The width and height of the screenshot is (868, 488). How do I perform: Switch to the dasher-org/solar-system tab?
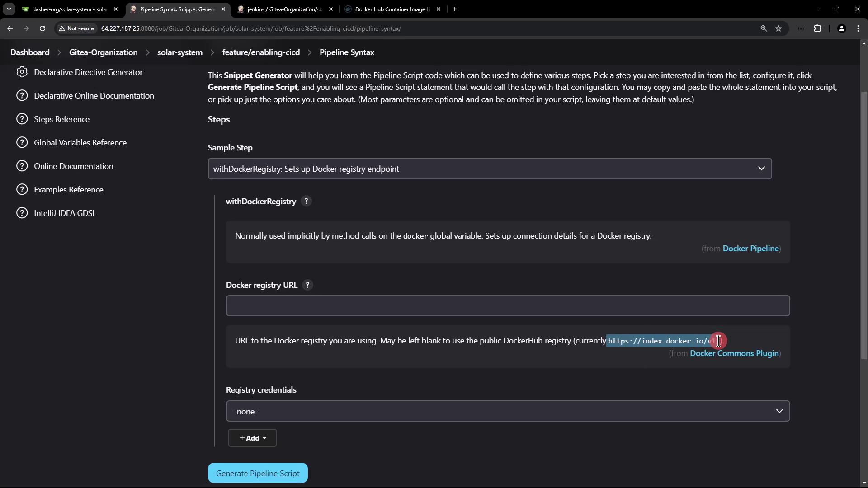click(x=69, y=9)
